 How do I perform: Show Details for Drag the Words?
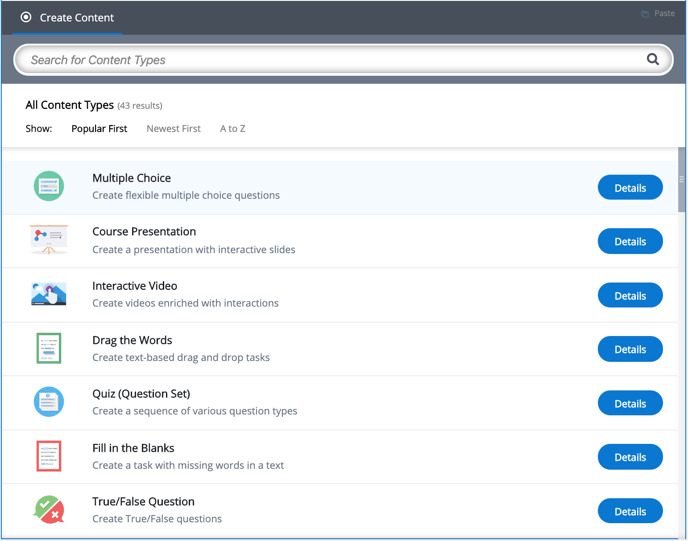[x=630, y=350]
